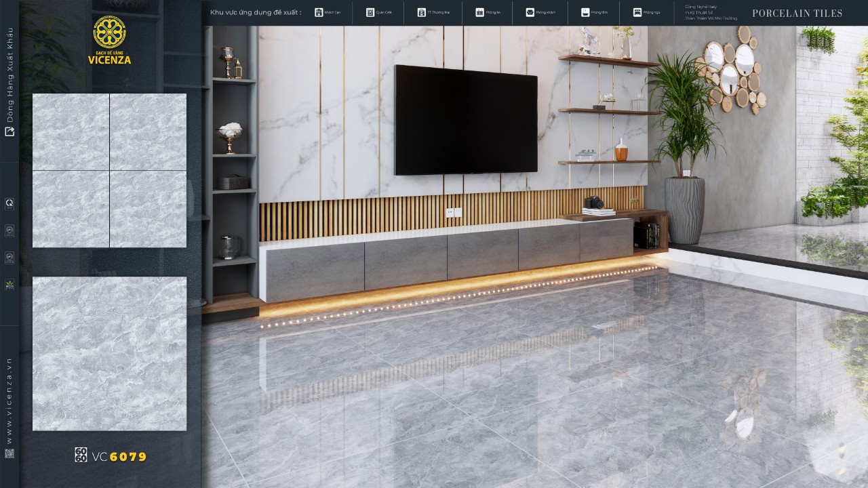Click the Phòng tắm bathroom icon

point(585,12)
